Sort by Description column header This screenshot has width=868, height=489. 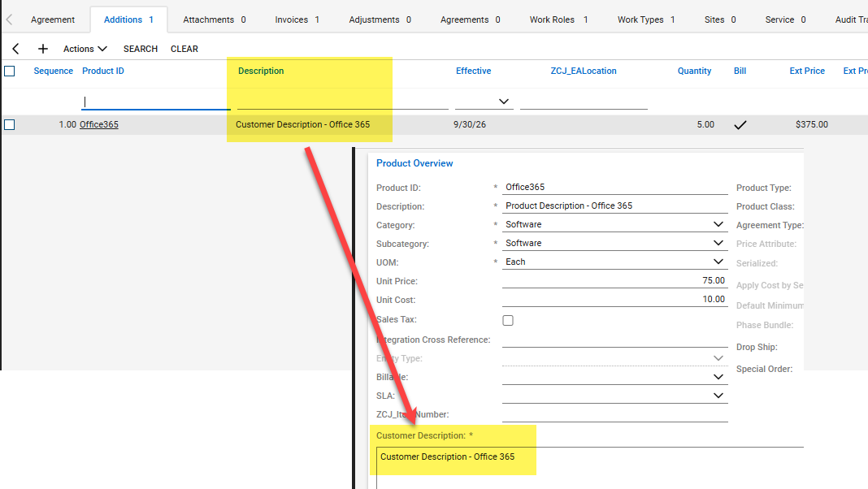(261, 71)
